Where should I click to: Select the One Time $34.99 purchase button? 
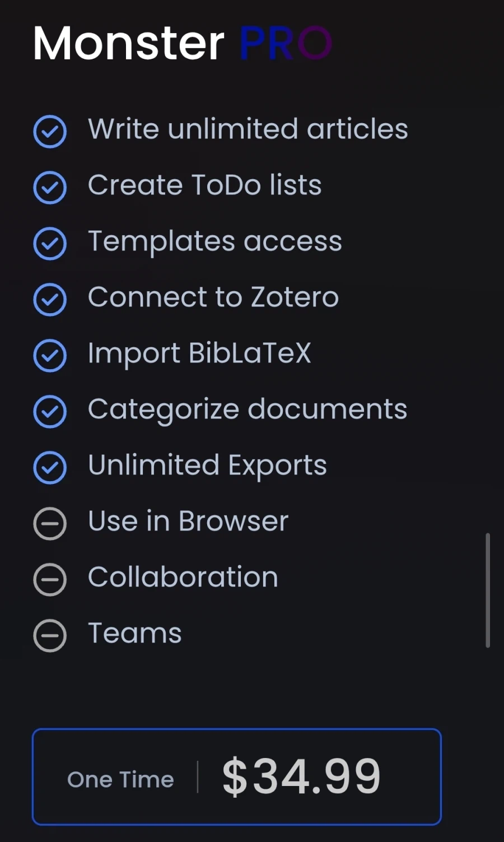coord(237,776)
